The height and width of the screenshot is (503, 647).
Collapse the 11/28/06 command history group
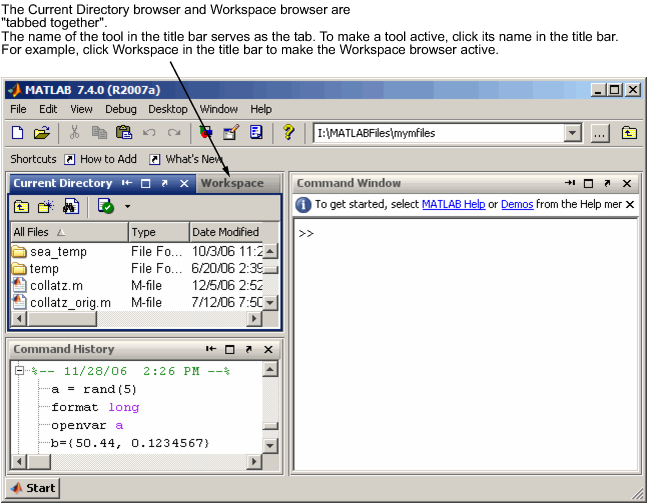click(19, 371)
